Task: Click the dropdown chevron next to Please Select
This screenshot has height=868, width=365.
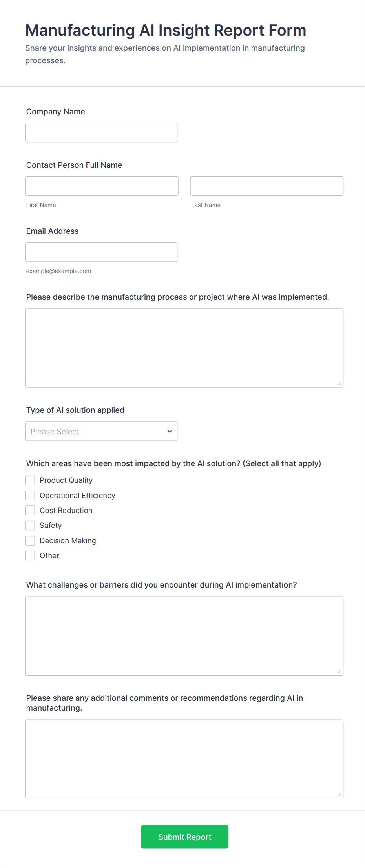Action: (x=170, y=431)
